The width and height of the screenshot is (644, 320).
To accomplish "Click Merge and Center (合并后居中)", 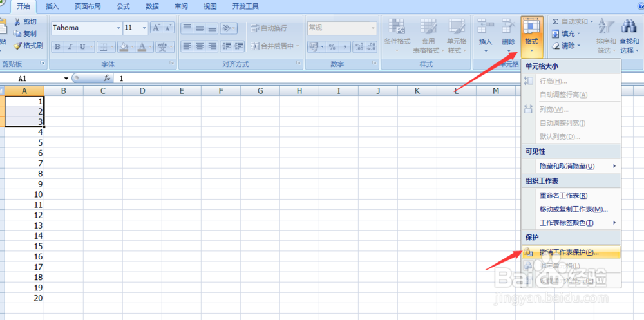I will point(275,46).
